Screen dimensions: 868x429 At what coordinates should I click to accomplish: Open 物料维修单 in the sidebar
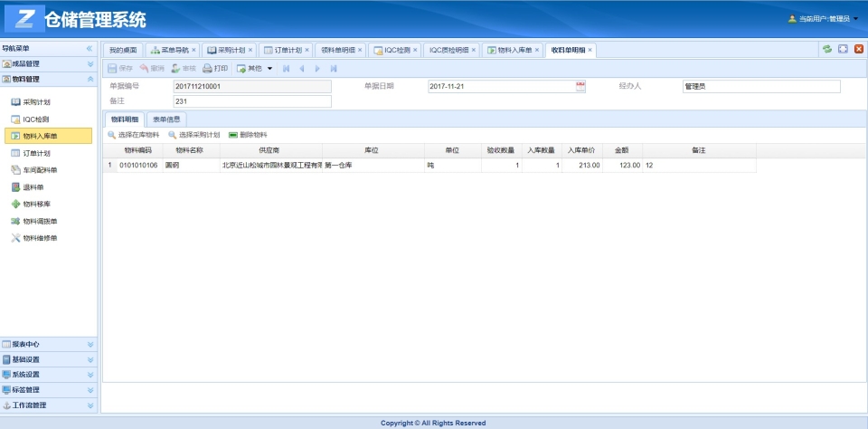pyautogui.click(x=40, y=238)
